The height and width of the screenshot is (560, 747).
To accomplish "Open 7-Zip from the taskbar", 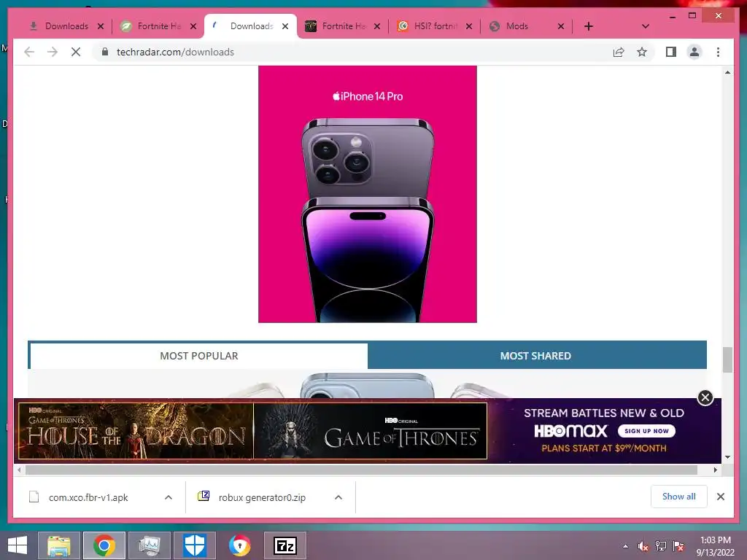I will [285, 545].
